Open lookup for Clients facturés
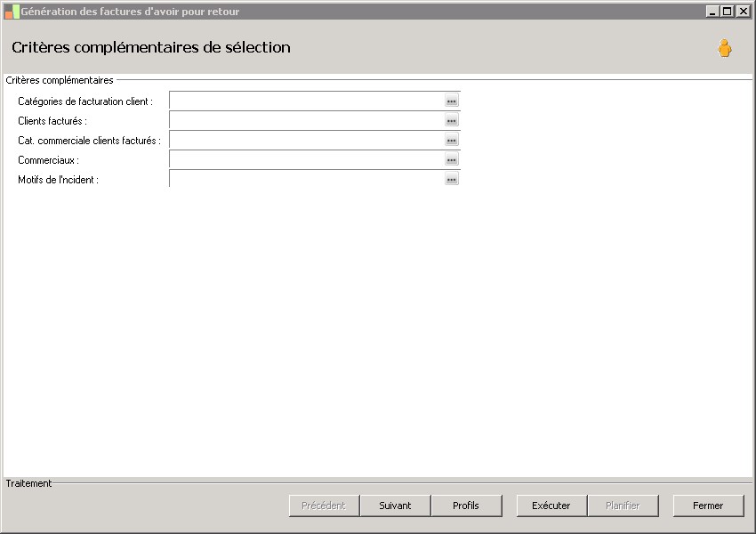The height and width of the screenshot is (534, 756). 451,121
